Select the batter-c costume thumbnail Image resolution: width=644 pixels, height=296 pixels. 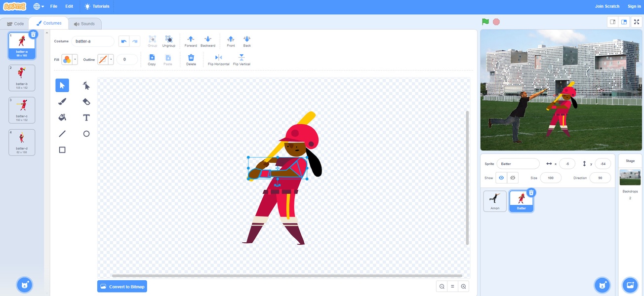click(x=22, y=110)
